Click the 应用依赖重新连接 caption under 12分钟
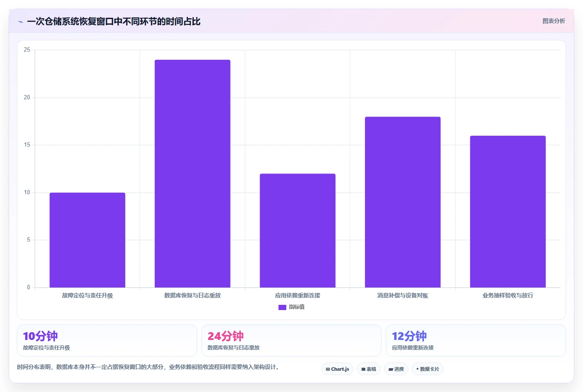This screenshot has height=392, width=583. pos(413,348)
